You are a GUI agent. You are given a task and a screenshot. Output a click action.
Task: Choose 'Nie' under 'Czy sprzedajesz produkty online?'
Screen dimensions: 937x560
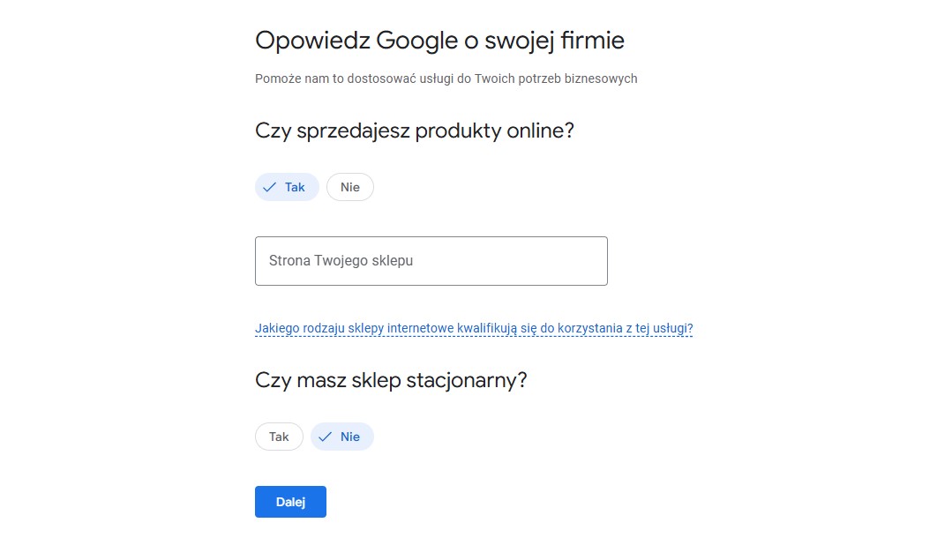pos(350,187)
